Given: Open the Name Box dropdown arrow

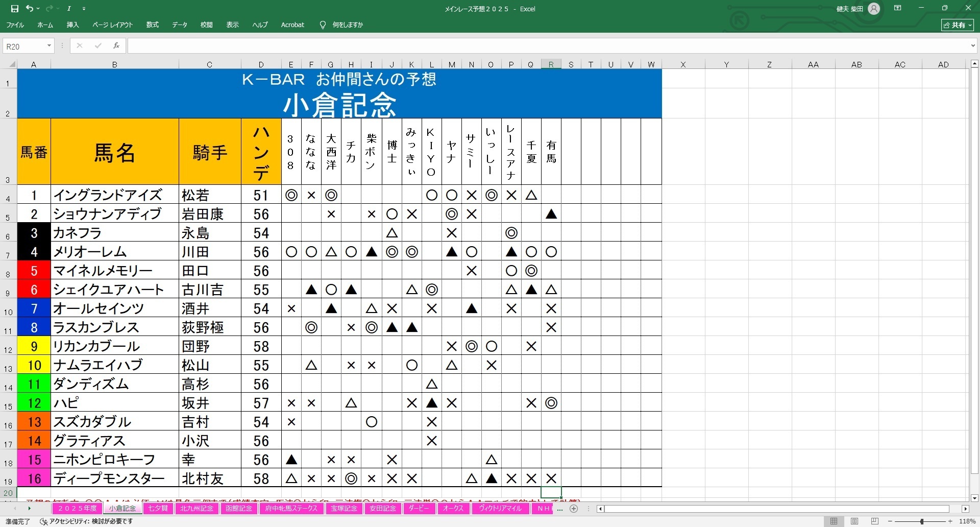Looking at the screenshot, I should coord(49,46).
